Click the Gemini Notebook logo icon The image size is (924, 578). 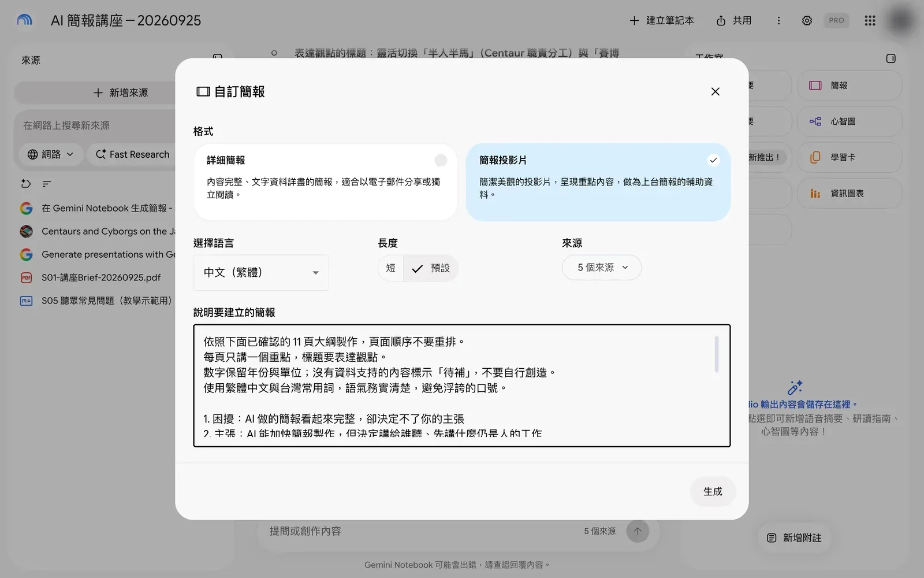pyautogui.click(x=24, y=20)
